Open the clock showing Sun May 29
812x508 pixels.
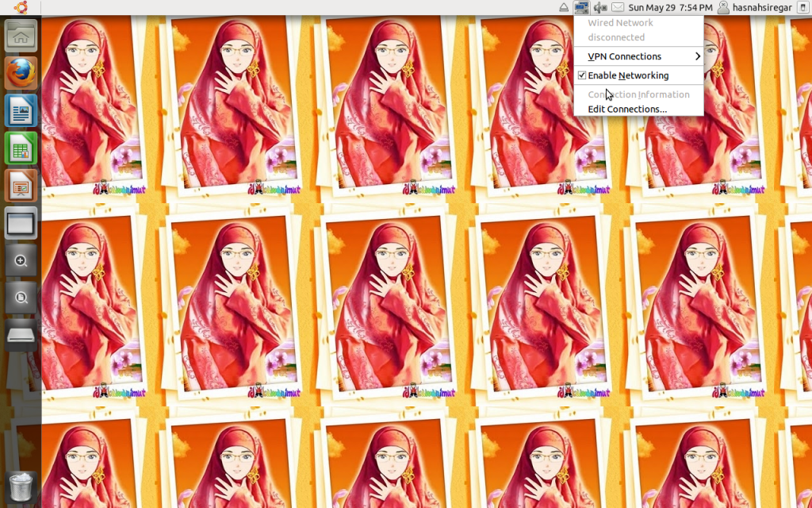tap(670, 7)
